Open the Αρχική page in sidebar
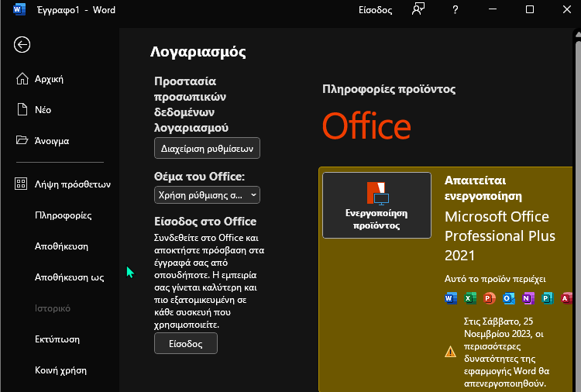Image resolution: width=581 pixels, height=392 pixels. pyautogui.click(x=48, y=79)
